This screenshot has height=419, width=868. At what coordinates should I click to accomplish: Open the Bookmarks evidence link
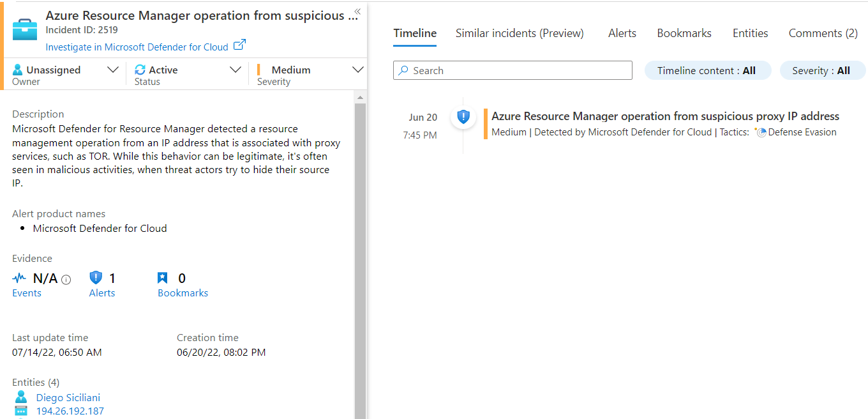pyautogui.click(x=183, y=293)
